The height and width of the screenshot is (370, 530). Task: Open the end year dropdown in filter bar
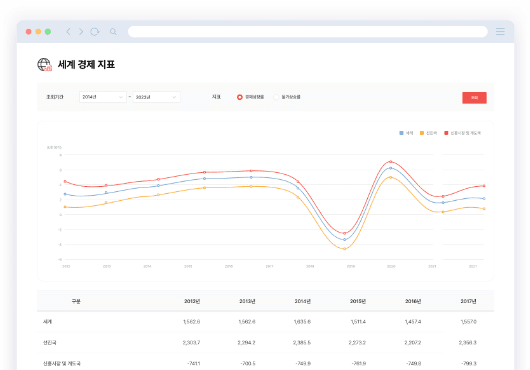point(156,97)
